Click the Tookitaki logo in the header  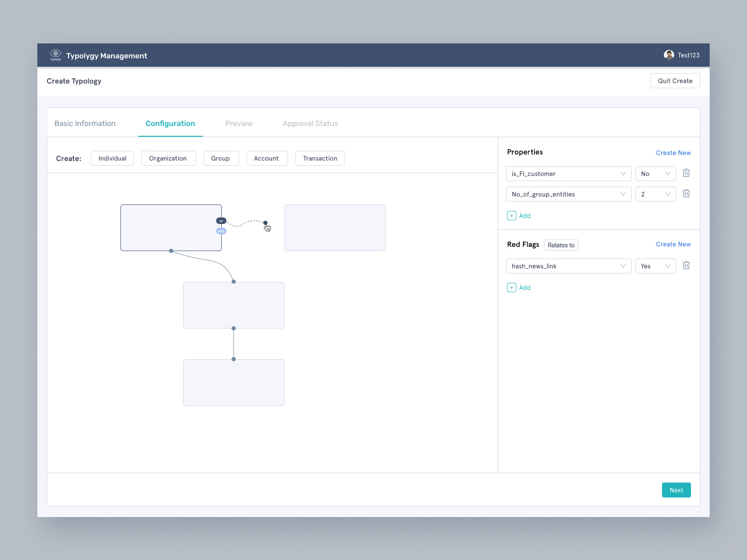[x=56, y=55]
